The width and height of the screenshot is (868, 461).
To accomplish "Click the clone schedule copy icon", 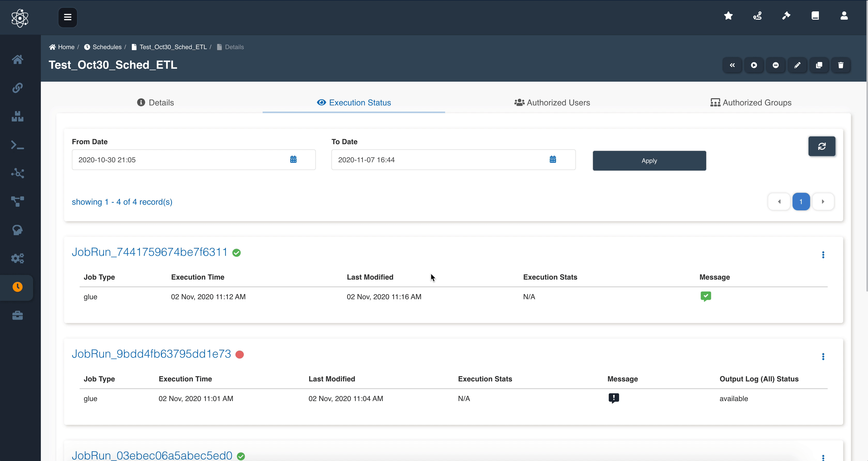I will pos(819,65).
